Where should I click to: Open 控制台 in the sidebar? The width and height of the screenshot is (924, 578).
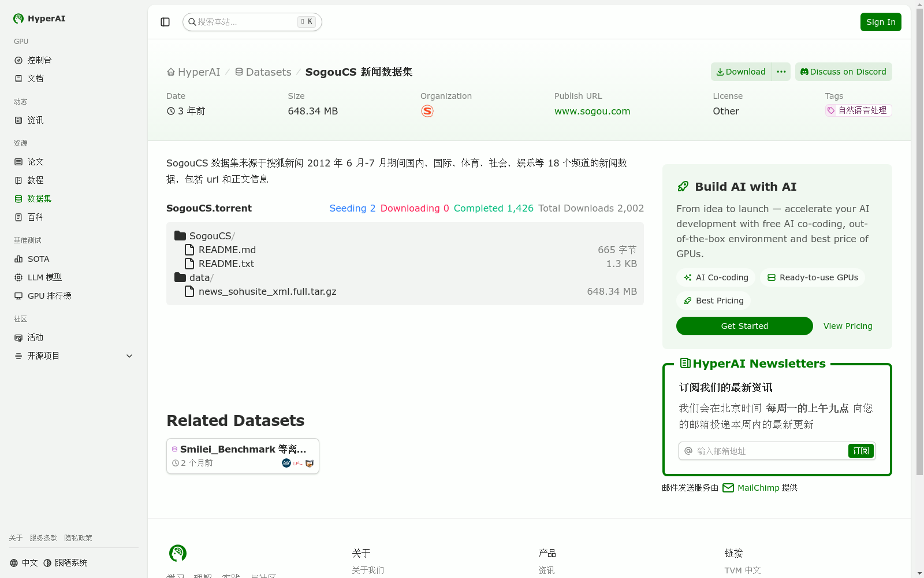point(74,60)
